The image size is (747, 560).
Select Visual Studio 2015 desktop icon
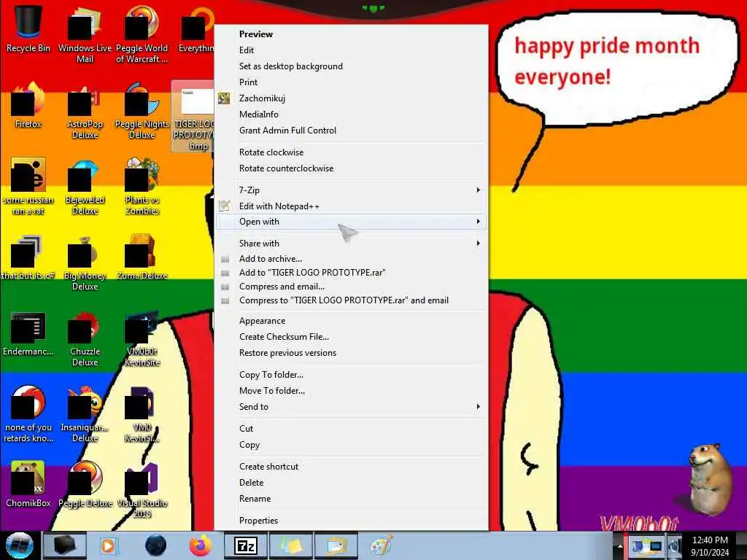(x=142, y=491)
